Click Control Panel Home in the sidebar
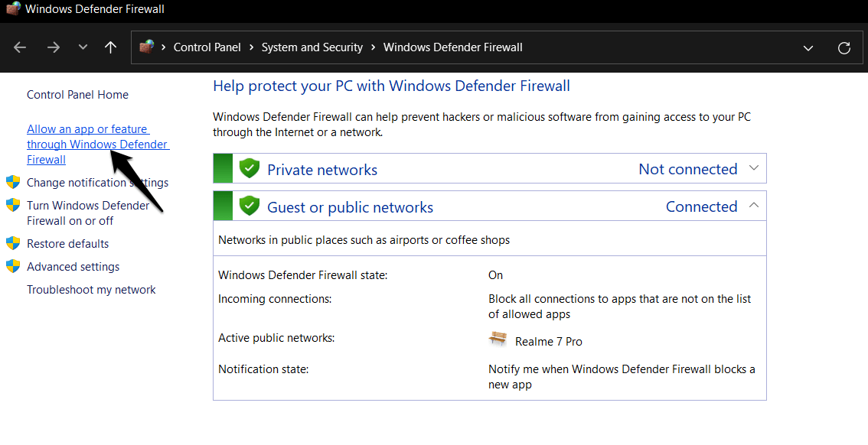 (x=77, y=94)
